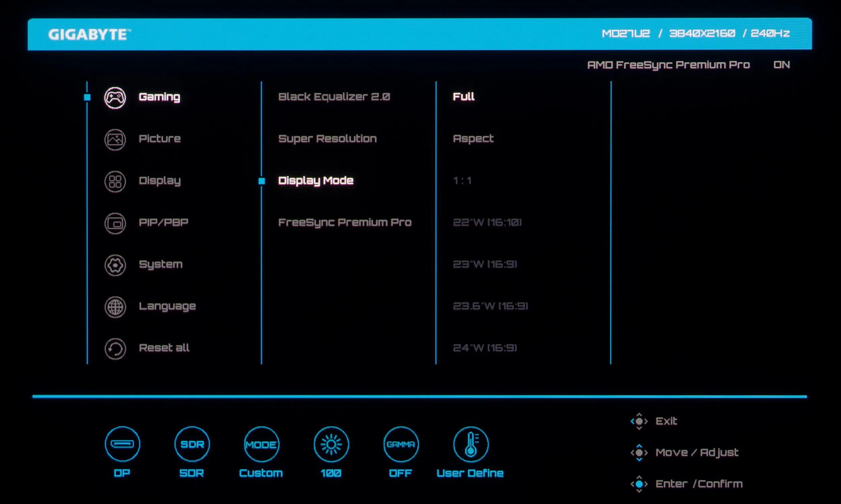Click the GAMMA icon showing OFF
This screenshot has width=841, height=504.
(x=401, y=444)
